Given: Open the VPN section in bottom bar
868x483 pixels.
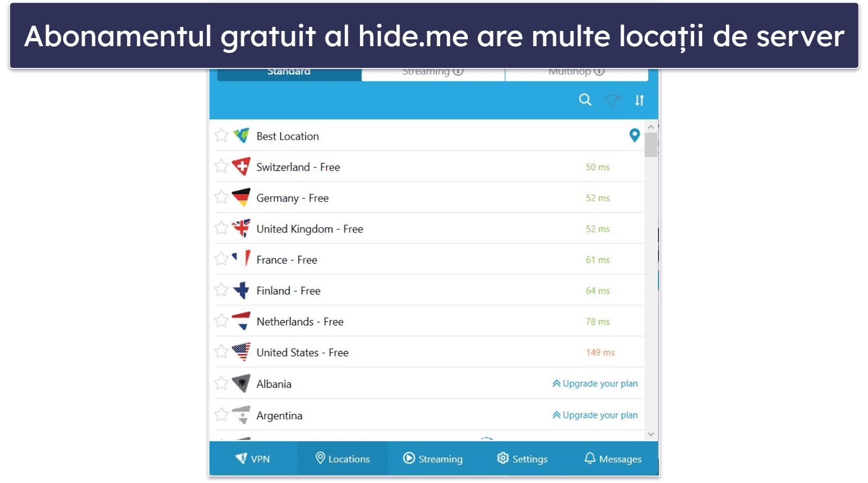Looking at the screenshot, I should pyautogui.click(x=253, y=459).
